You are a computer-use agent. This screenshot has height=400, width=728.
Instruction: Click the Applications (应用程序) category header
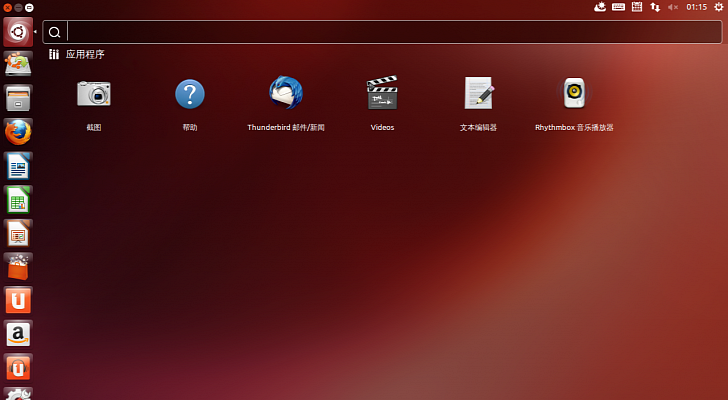pyautogui.click(x=77, y=54)
